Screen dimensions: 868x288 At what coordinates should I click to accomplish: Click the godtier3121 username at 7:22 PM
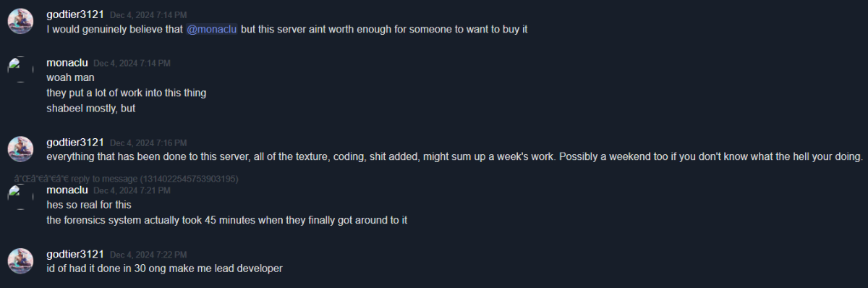click(x=75, y=255)
